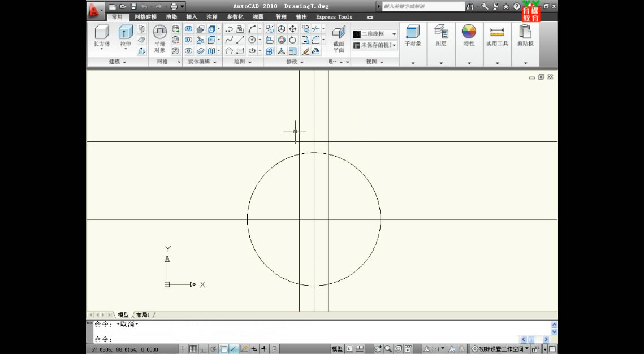Image resolution: width=644 pixels, height=354 pixels.
Task: Click the help question mark icon
Action: (x=517, y=7)
